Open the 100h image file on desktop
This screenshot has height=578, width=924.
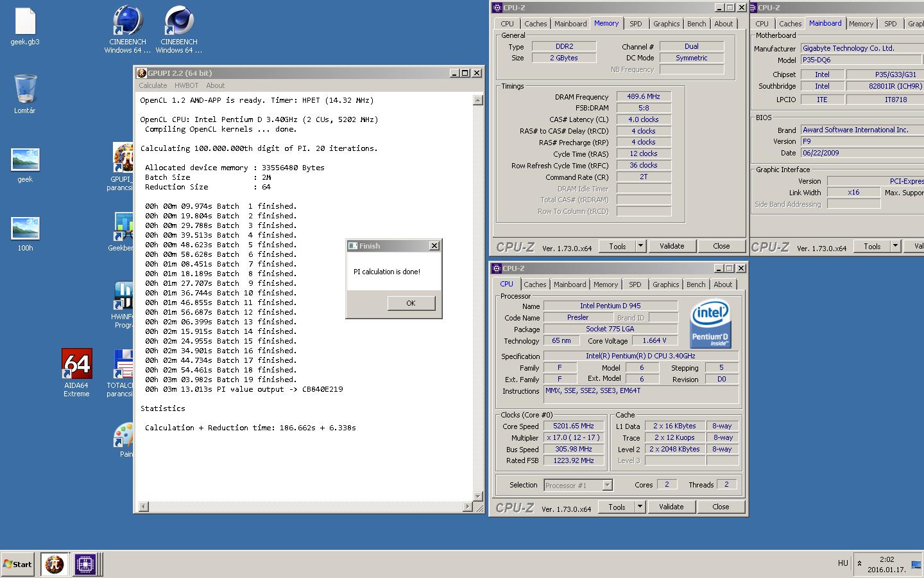(25, 234)
